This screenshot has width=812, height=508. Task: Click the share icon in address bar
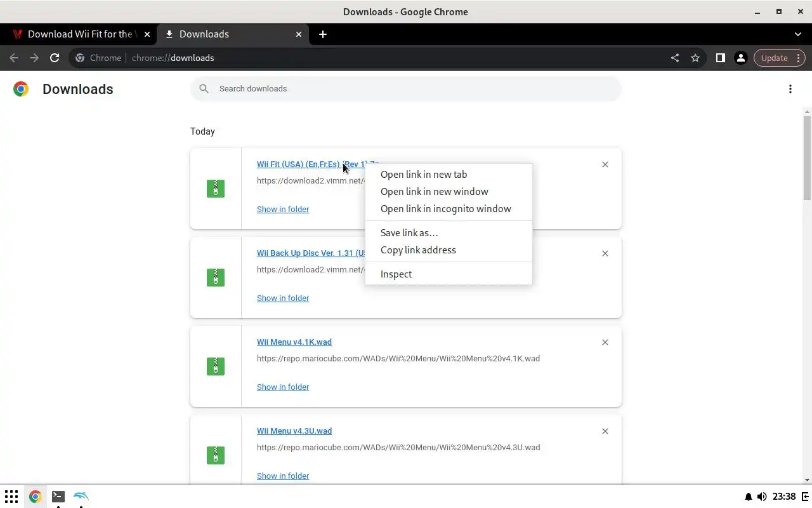click(675, 58)
